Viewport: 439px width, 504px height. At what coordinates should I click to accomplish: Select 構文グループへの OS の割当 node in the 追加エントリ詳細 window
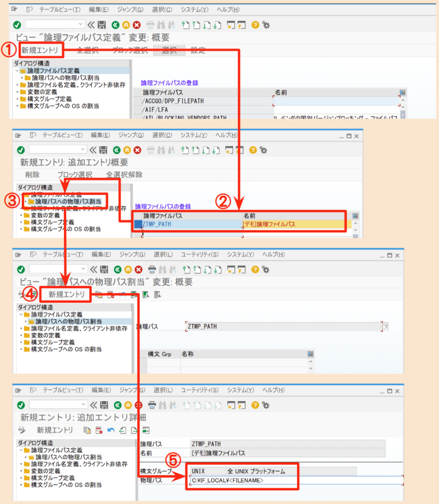coord(66,485)
